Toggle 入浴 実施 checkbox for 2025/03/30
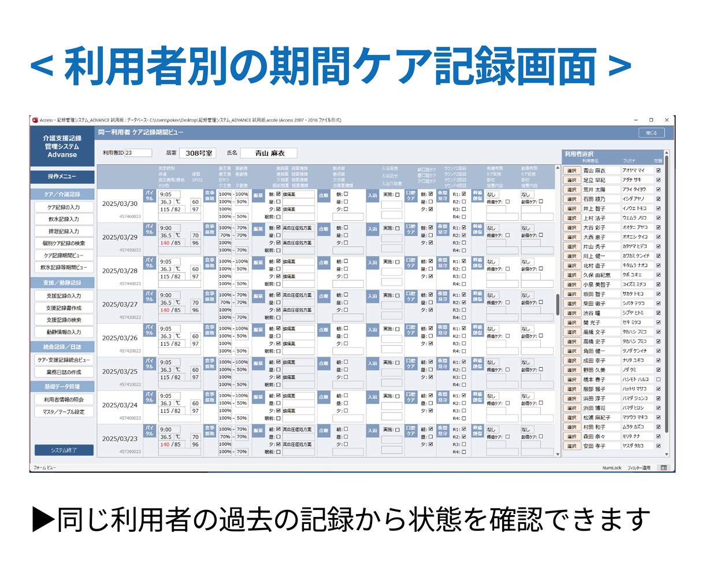 (397, 194)
